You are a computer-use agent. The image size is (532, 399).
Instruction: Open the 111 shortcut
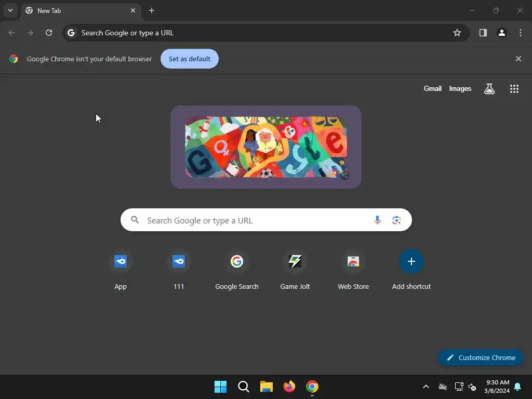[x=179, y=270]
